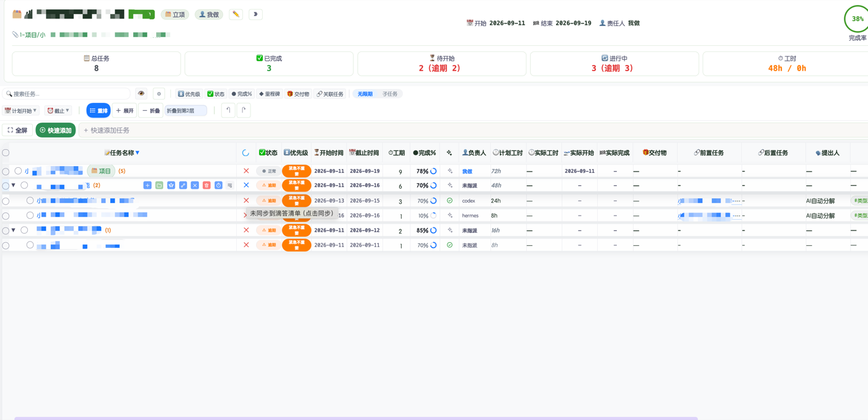Select the 总任务 summary card
Viewport: 868px width, 420px height.
pos(97,63)
